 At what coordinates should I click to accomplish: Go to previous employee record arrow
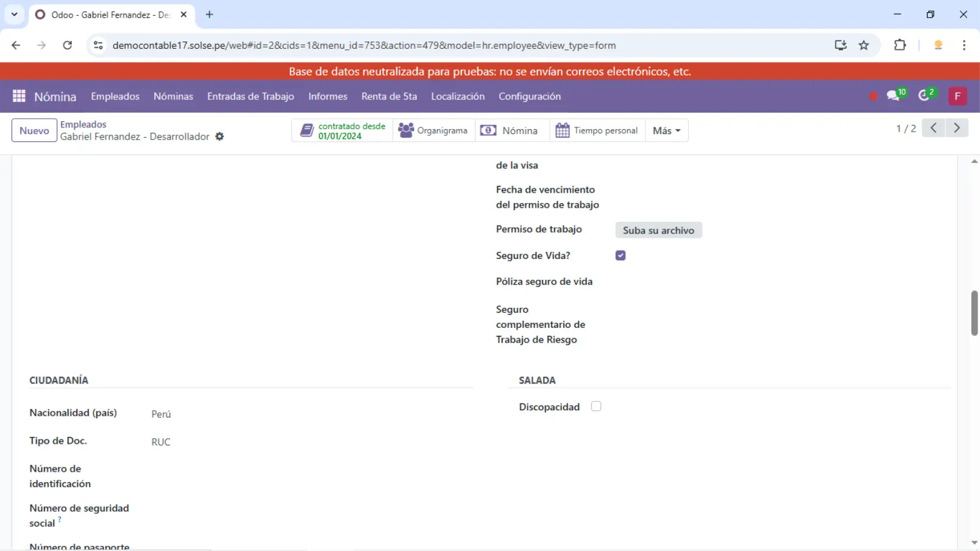point(933,128)
